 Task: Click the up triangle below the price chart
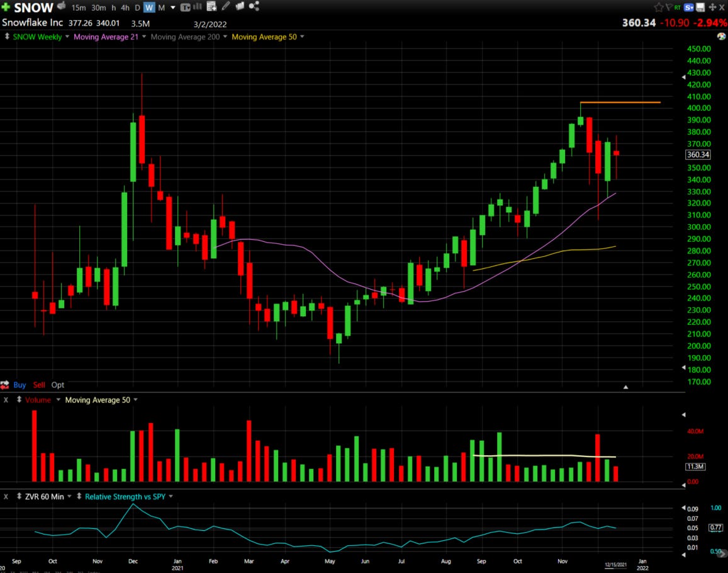[x=625, y=387]
